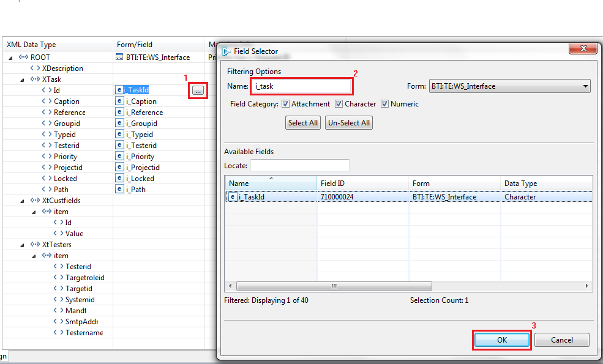Collapse the XtTesters node

[x=22, y=245]
